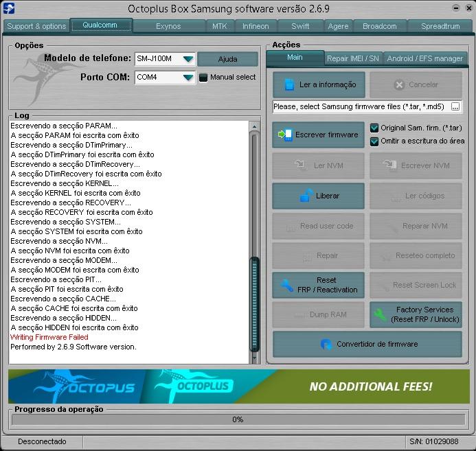
Task: Click the Convertidor de firmware button
Action: click(x=367, y=344)
